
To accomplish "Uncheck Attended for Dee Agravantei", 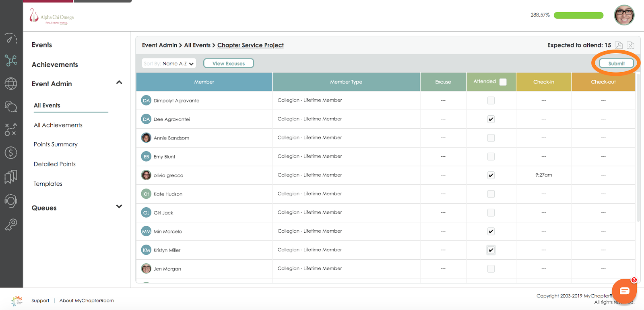I will click(491, 119).
